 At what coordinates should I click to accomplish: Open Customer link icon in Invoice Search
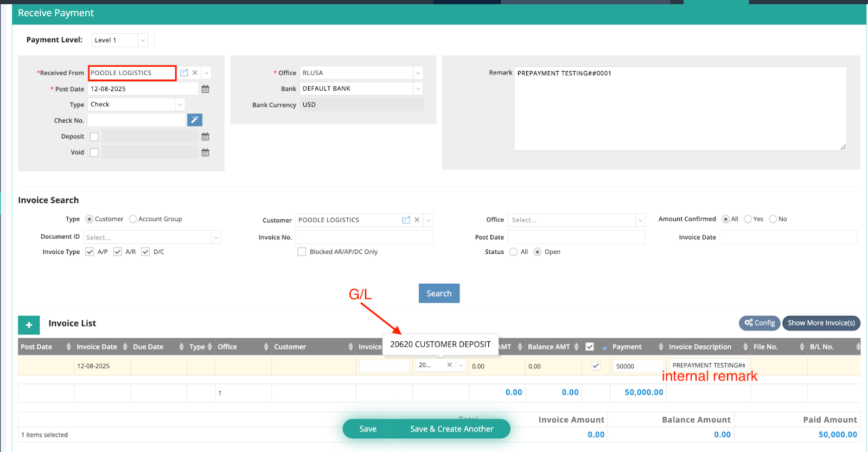tap(406, 220)
